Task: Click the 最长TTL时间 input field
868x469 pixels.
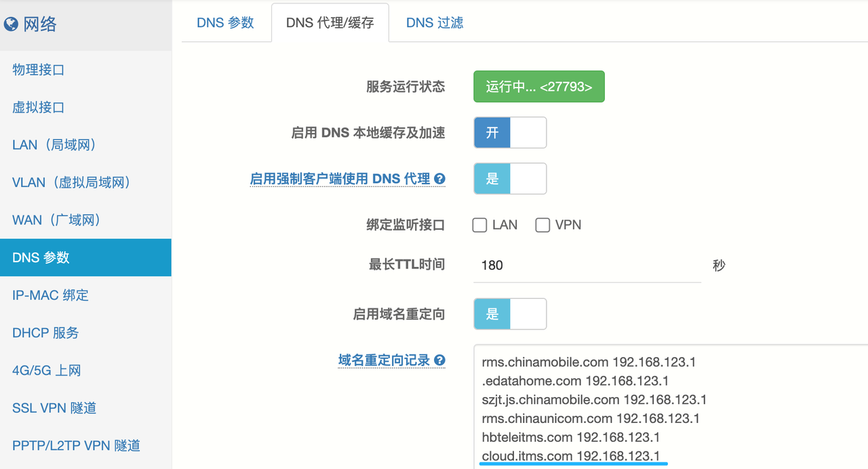Action: point(587,265)
